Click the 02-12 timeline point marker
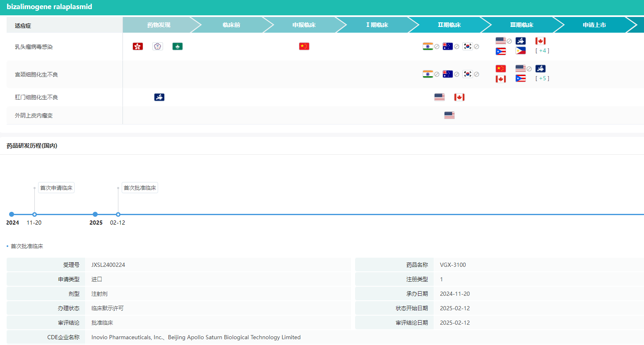Screen dimensions: 644x345 coord(118,214)
